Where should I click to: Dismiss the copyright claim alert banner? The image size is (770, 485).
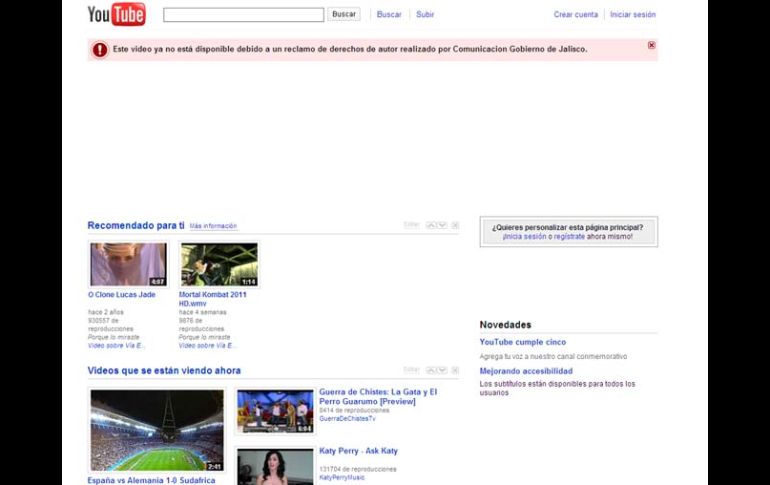tap(652, 45)
